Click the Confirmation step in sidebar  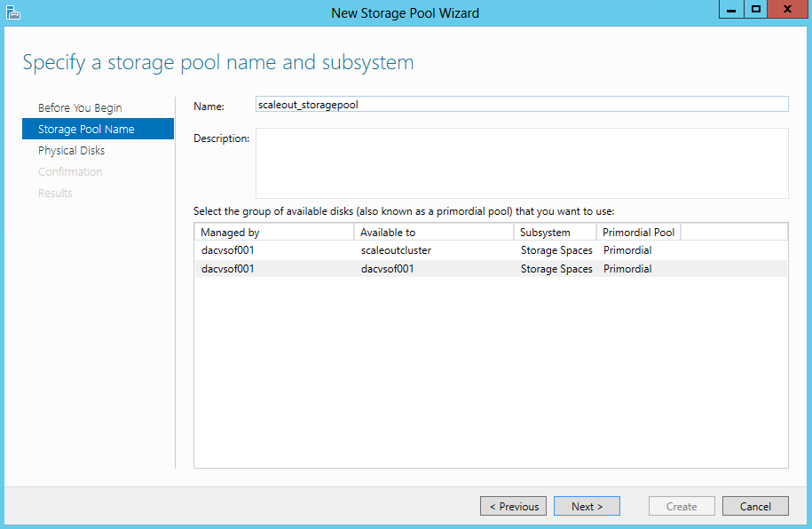pyautogui.click(x=70, y=171)
